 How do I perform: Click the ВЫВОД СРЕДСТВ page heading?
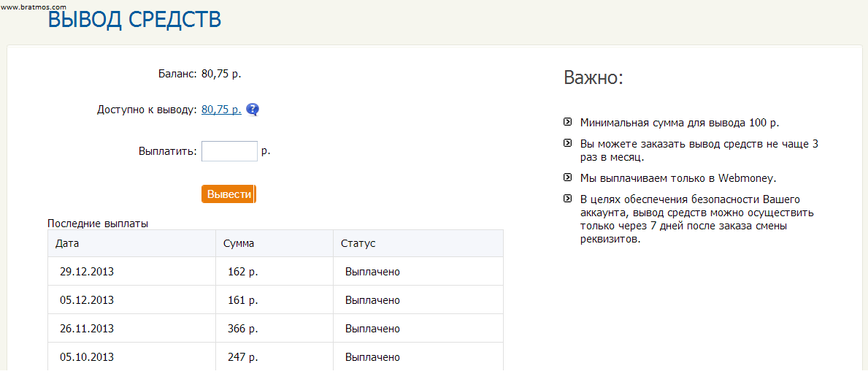(x=134, y=20)
